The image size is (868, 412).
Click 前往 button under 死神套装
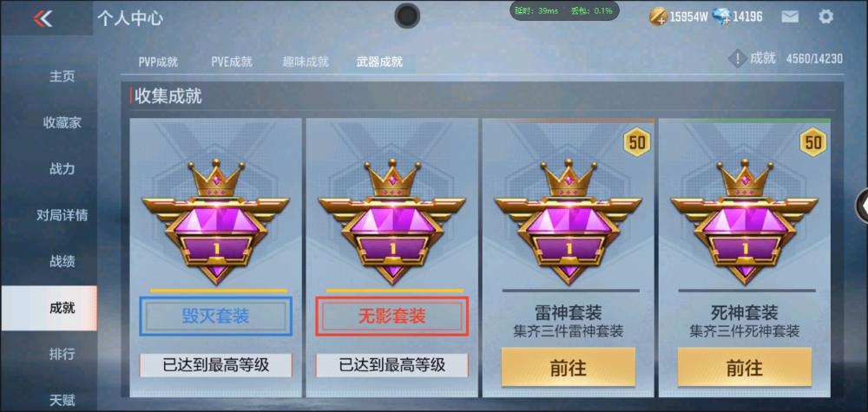[744, 367]
